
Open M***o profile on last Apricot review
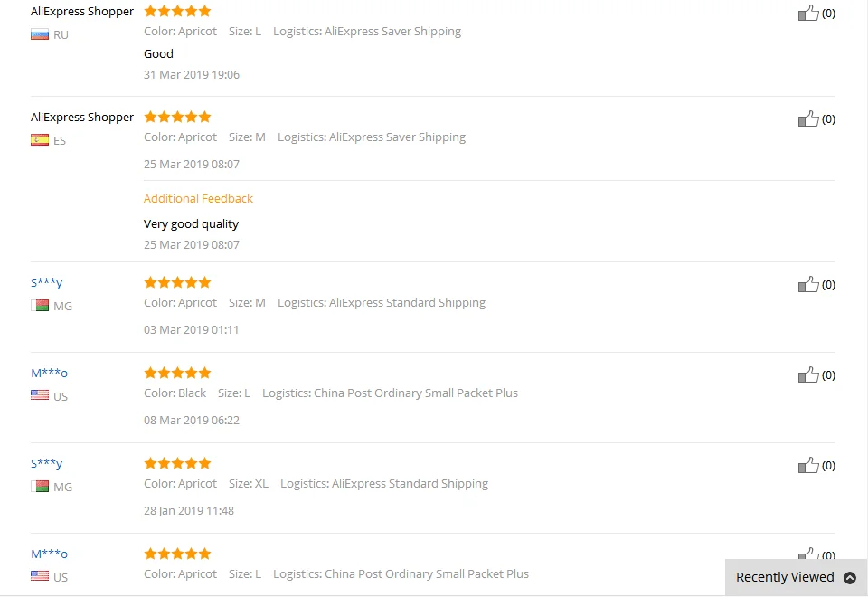coord(49,554)
